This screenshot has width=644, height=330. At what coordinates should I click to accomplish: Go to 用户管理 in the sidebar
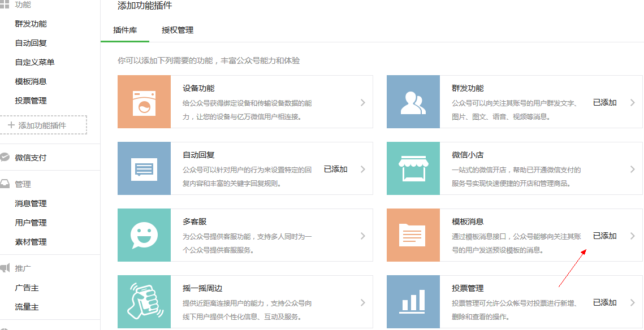click(31, 223)
